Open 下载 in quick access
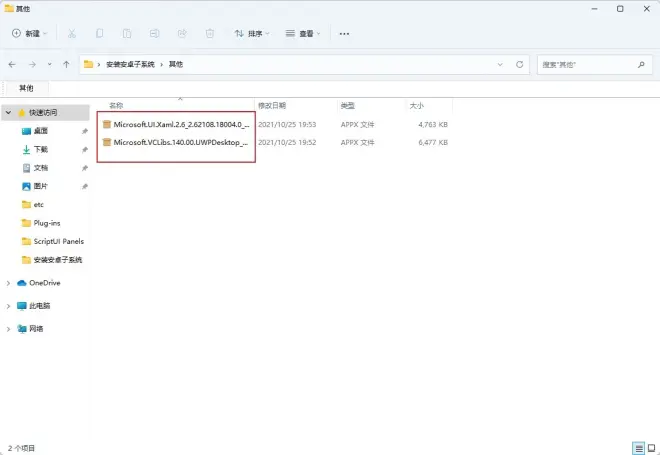Screen dimensions: 660x455 (x=40, y=149)
